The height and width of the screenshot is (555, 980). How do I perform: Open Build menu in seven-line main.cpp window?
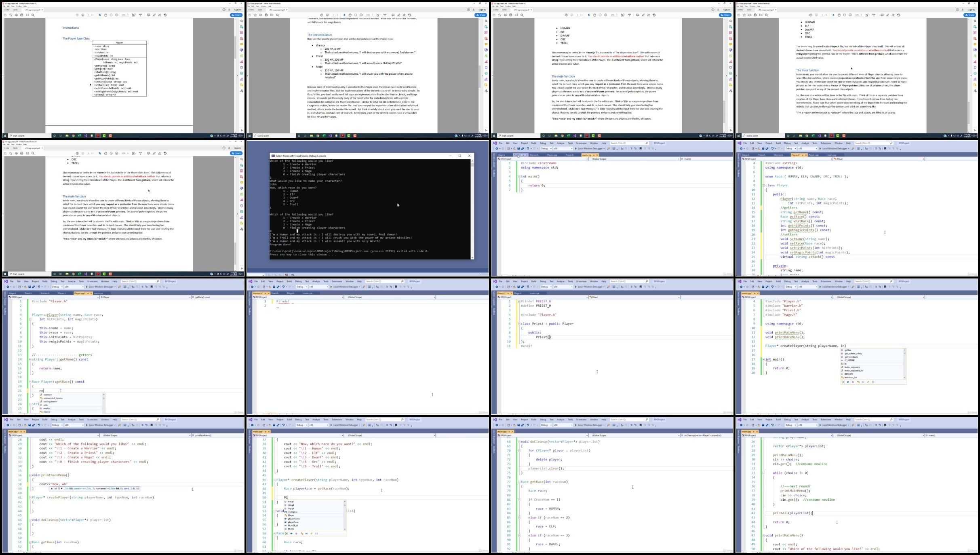point(534,143)
